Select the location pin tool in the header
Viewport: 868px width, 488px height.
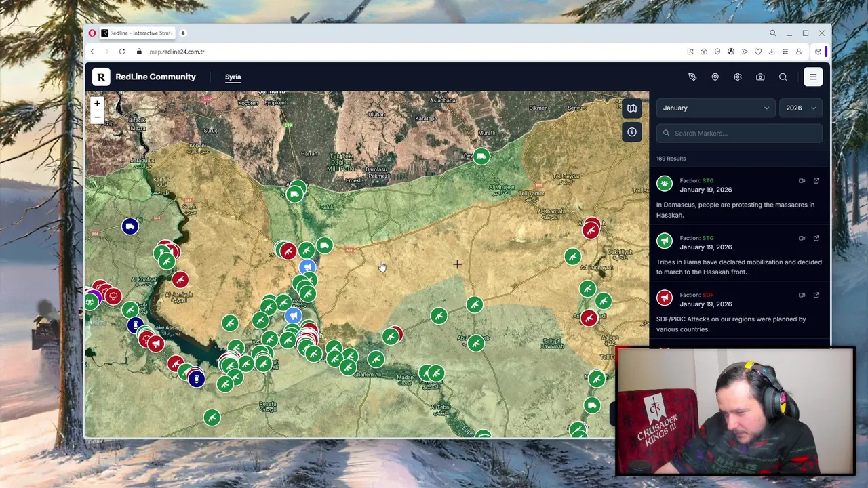[715, 77]
